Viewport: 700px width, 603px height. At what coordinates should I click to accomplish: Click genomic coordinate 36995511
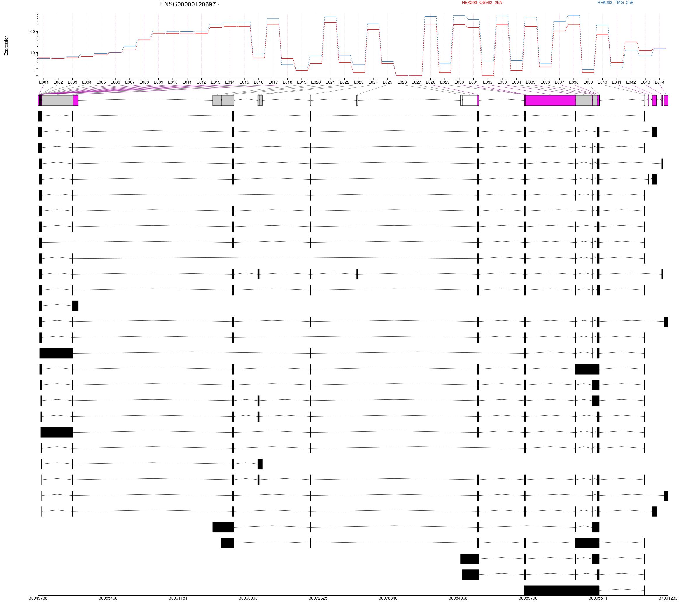pos(598,598)
